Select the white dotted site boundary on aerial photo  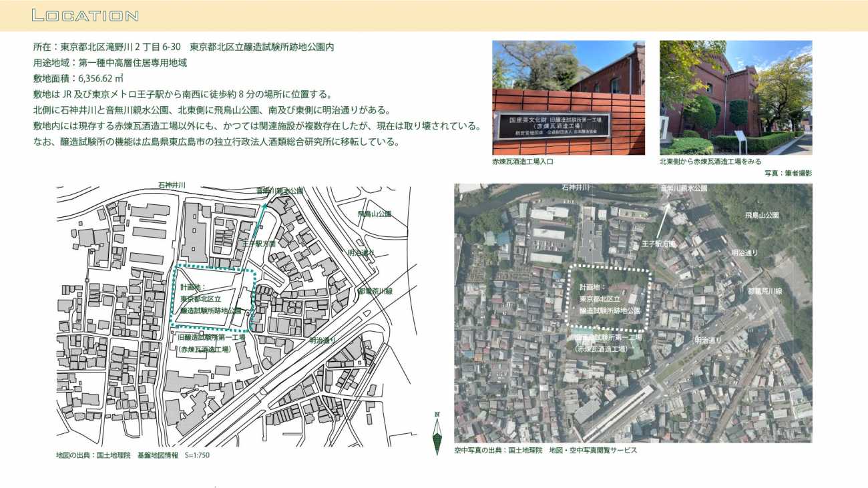(609, 300)
